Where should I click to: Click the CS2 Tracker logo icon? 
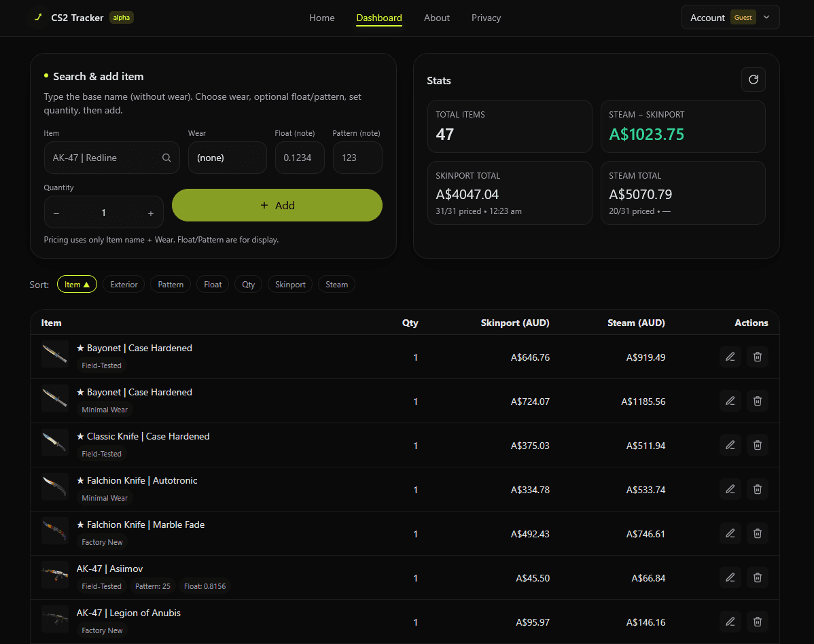click(38, 18)
